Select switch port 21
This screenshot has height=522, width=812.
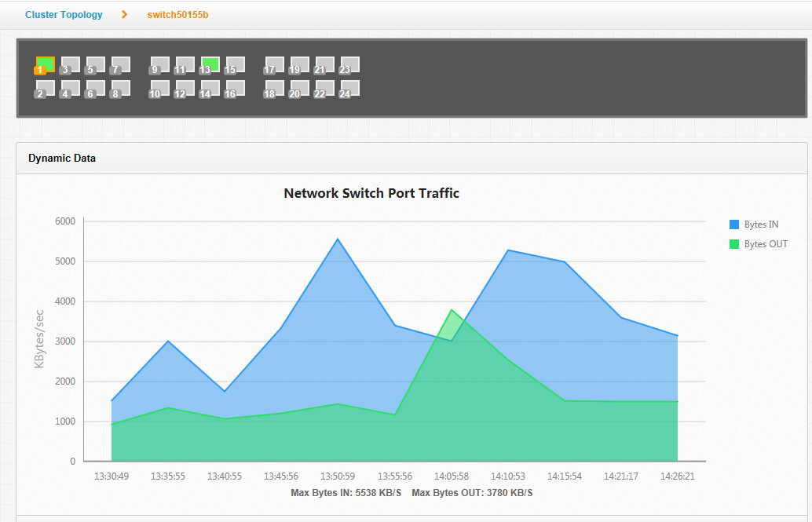pyautogui.click(x=325, y=64)
